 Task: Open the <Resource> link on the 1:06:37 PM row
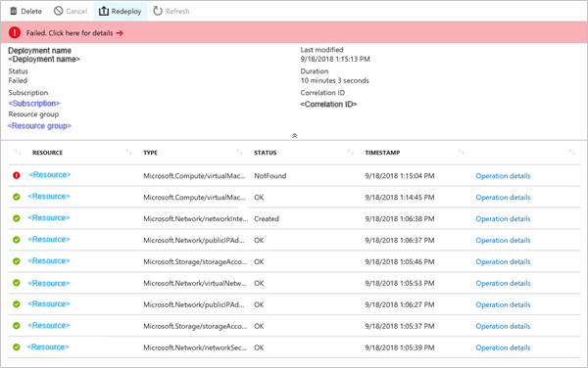click(x=49, y=240)
